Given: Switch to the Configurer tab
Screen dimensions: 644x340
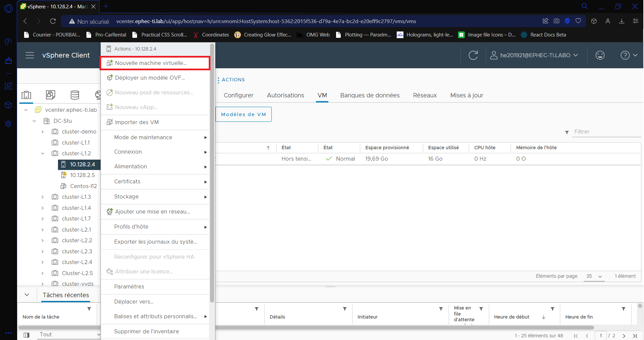Looking at the screenshot, I should (239, 95).
